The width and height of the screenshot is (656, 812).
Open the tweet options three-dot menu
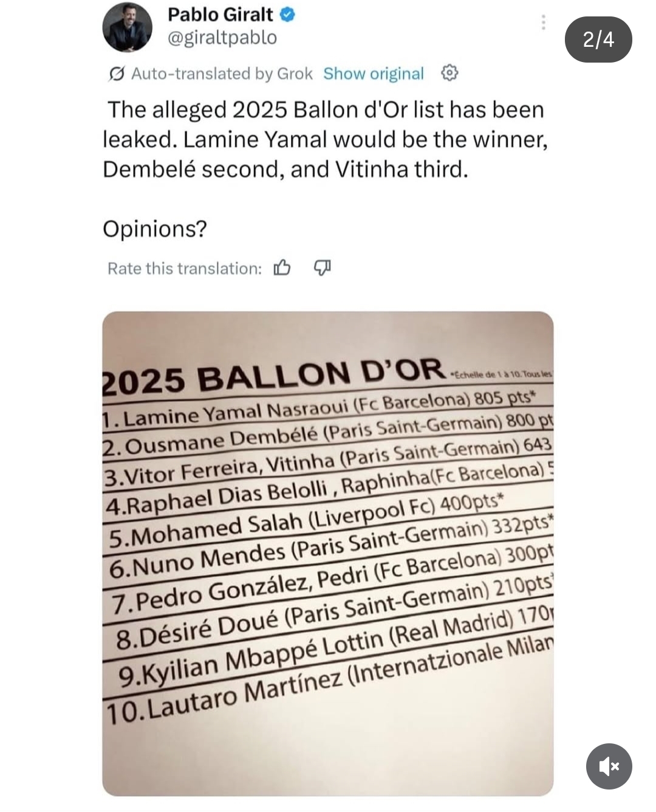click(544, 22)
